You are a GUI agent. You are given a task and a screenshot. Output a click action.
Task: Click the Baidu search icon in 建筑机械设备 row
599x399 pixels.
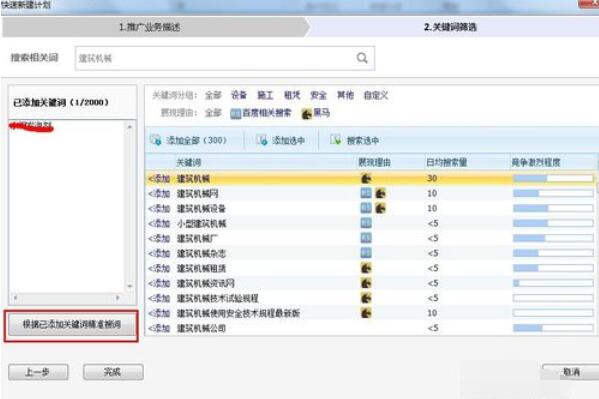[366, 208]
